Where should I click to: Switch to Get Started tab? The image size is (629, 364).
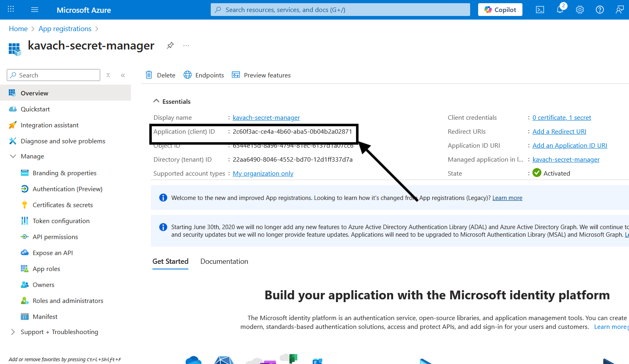(170, 261)
